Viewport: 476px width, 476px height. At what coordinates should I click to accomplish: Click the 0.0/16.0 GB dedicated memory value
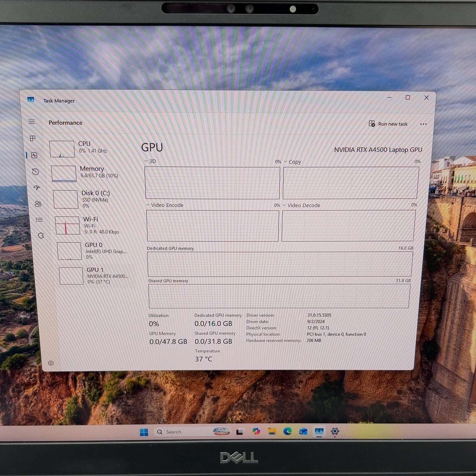(x=213, y=324)
